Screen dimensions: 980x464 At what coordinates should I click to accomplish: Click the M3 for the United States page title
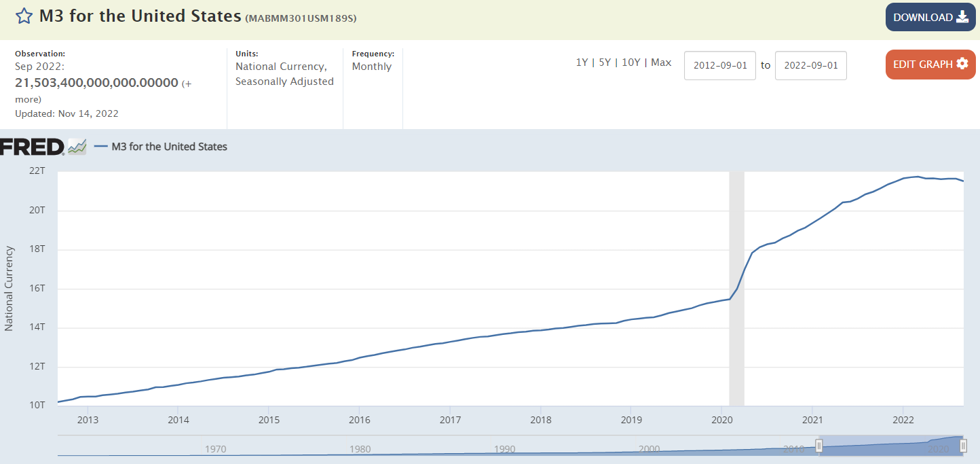pyautogui.click(x=140, y=16)
